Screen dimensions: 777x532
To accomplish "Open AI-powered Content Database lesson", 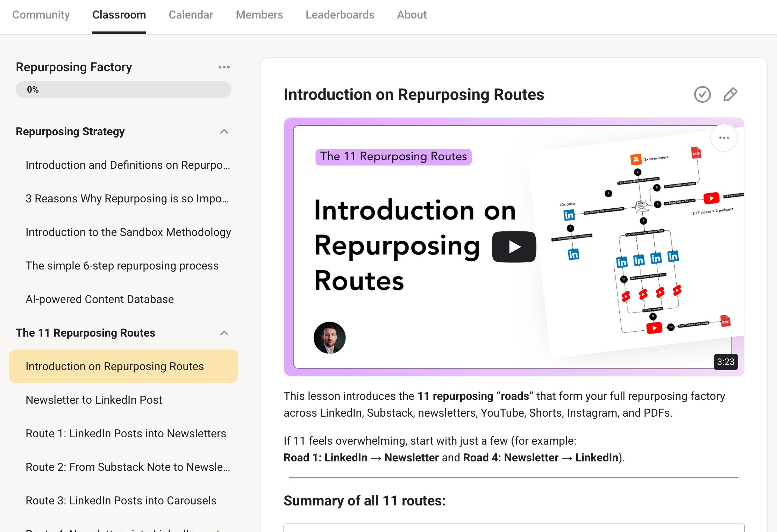I will 100,299.
